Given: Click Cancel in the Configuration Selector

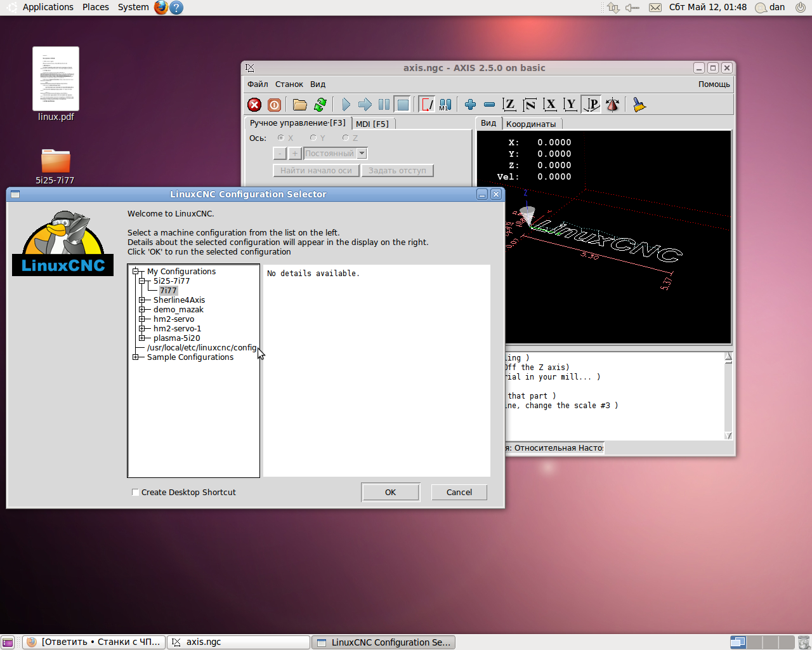Looking at the screenshot, I should [459, 493].
